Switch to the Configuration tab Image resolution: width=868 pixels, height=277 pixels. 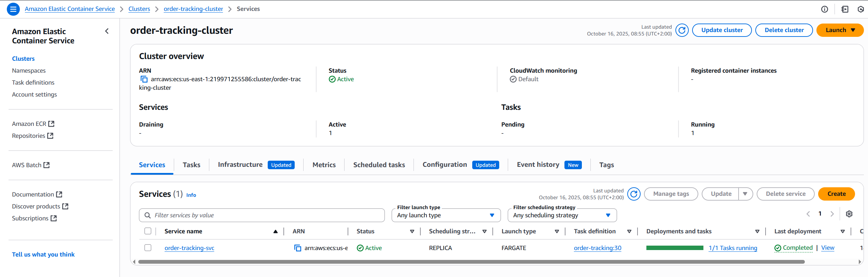point(461,165)
